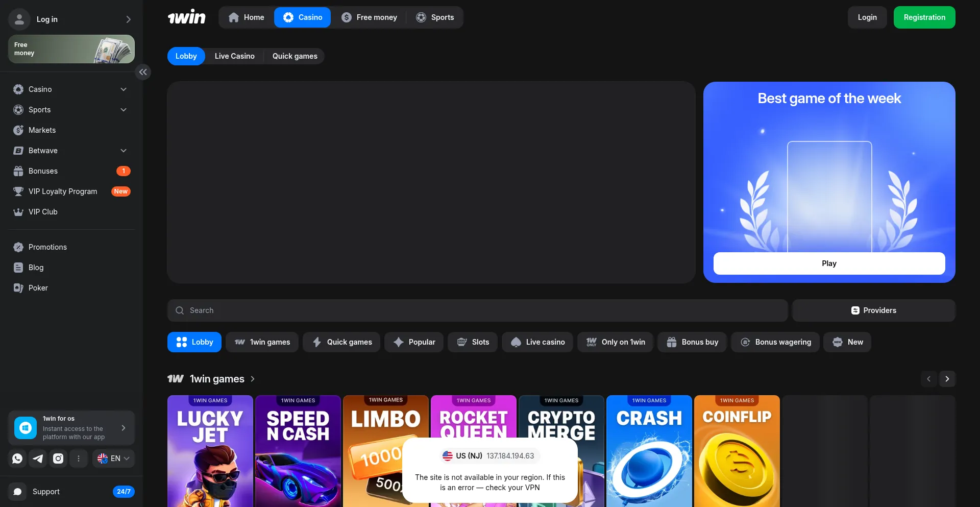Click the 1W logo icon beside 1win games heading
The height and width of the screenshot is (507, 980).
click(x=176, y=379)
